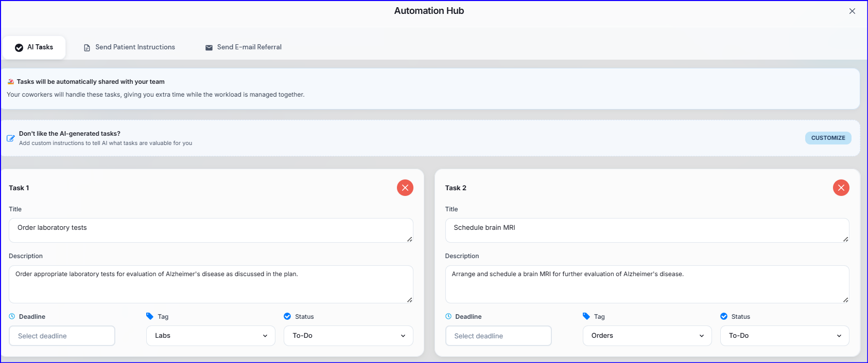The image size is (868, 363).
Task: Click Task 2 title resize handle
Action: (846, 239)
